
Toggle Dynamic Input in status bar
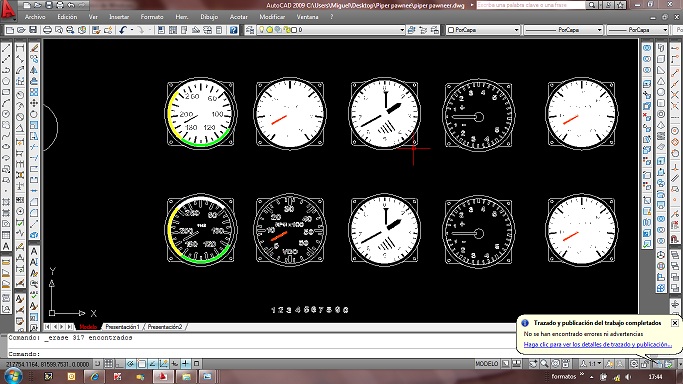point(175,364)
